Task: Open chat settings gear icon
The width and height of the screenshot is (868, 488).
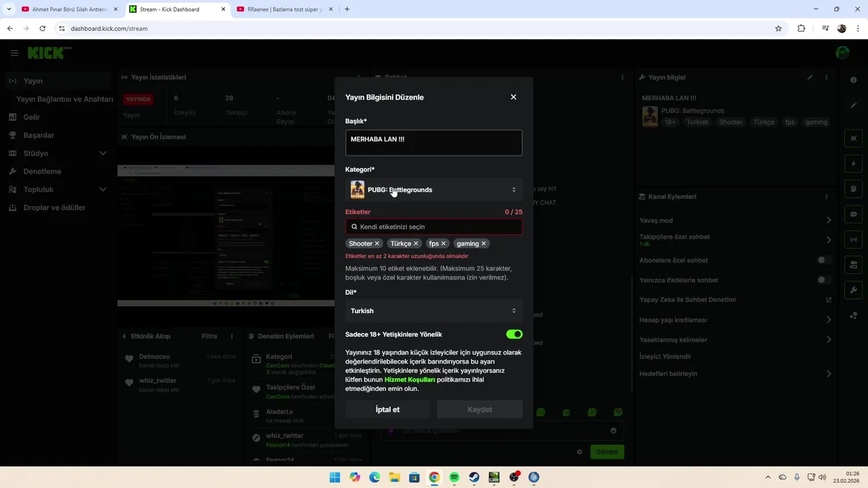Action: point(579,452)
